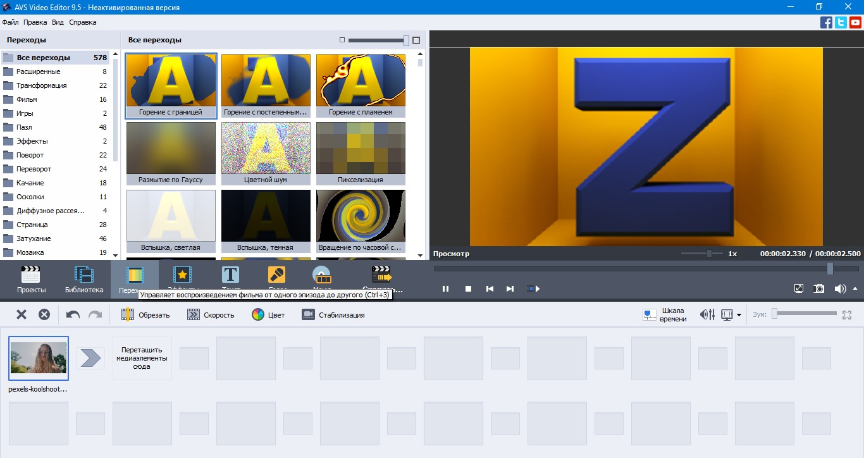Stop the preview playback
This screenshot has width=864, height=458.
(x=468, y=289)
